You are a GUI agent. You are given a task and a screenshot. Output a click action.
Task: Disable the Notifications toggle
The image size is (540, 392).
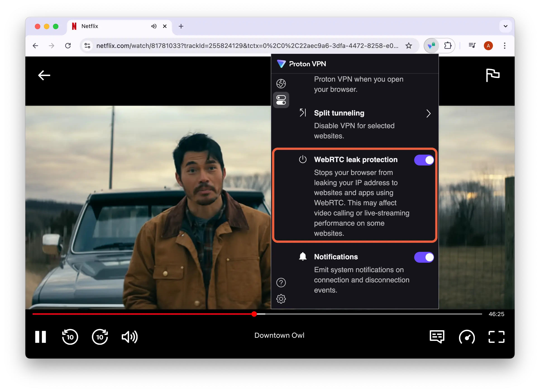pyautogui.click(x=424, y=257)
